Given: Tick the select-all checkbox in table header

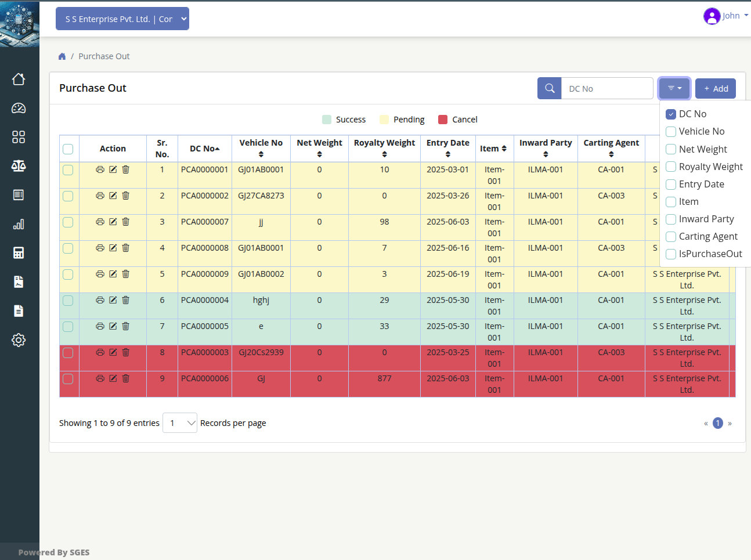Looking at the screenshot, I should [x=68, y=149].
